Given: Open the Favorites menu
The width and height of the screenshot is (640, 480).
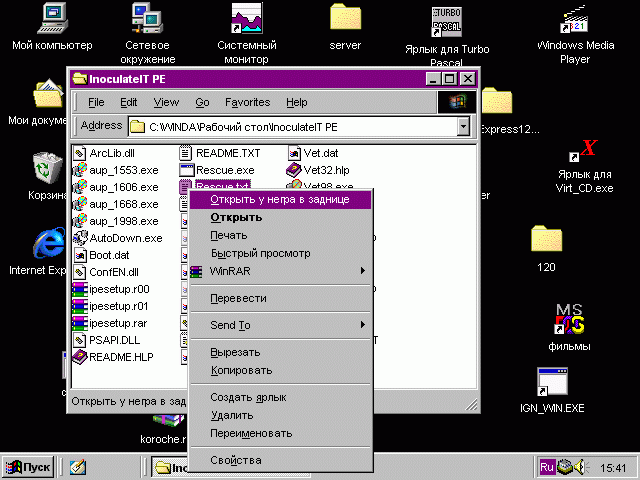Looking at the screenshot, I should coord(248,102).
